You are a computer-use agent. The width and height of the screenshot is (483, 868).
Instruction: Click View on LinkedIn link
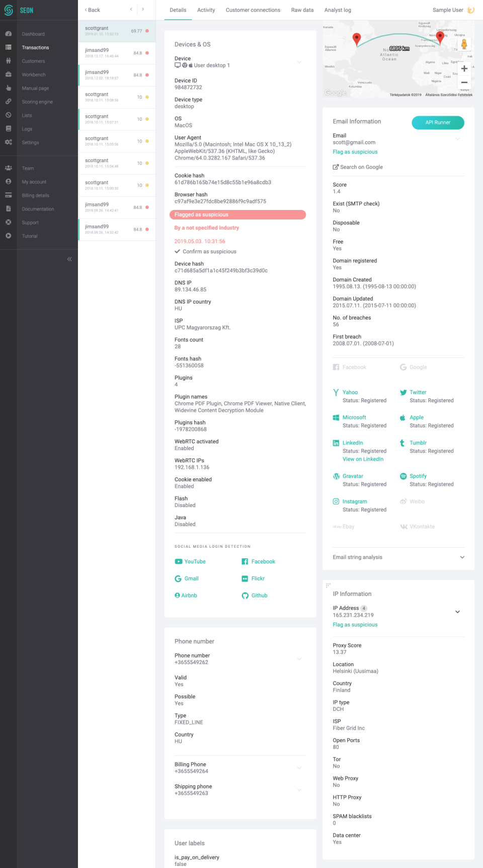tap(363, 459)
